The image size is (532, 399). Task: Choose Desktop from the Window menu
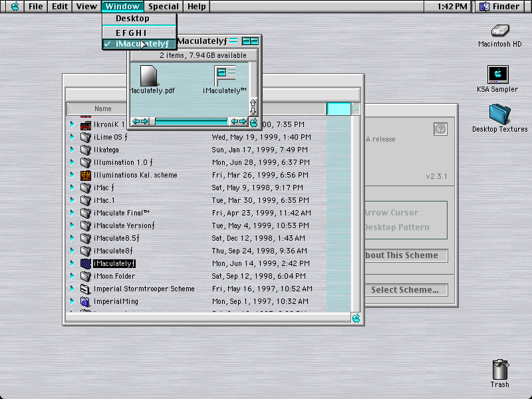140,19
